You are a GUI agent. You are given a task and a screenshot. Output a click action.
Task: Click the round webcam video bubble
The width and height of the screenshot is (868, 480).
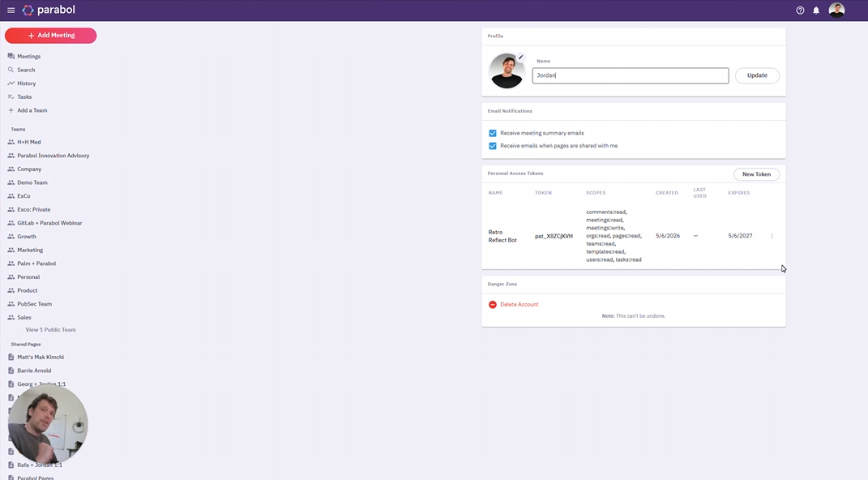click(48, 425)
